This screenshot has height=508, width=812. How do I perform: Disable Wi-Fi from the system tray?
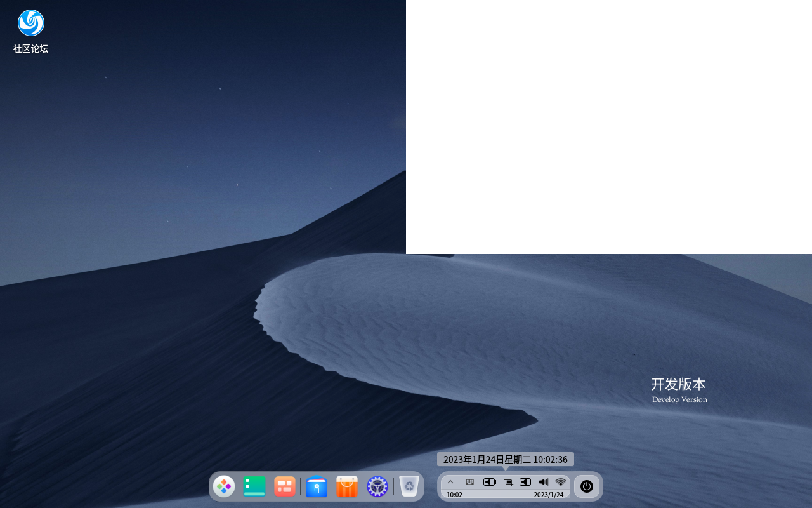pyautogui.click(x=560, y=481)
